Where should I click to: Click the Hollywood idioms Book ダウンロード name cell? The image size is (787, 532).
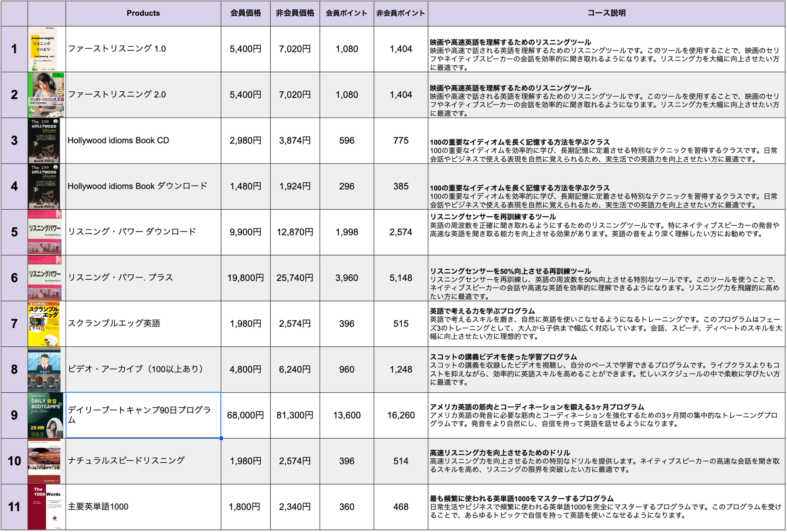click(143, 187)
